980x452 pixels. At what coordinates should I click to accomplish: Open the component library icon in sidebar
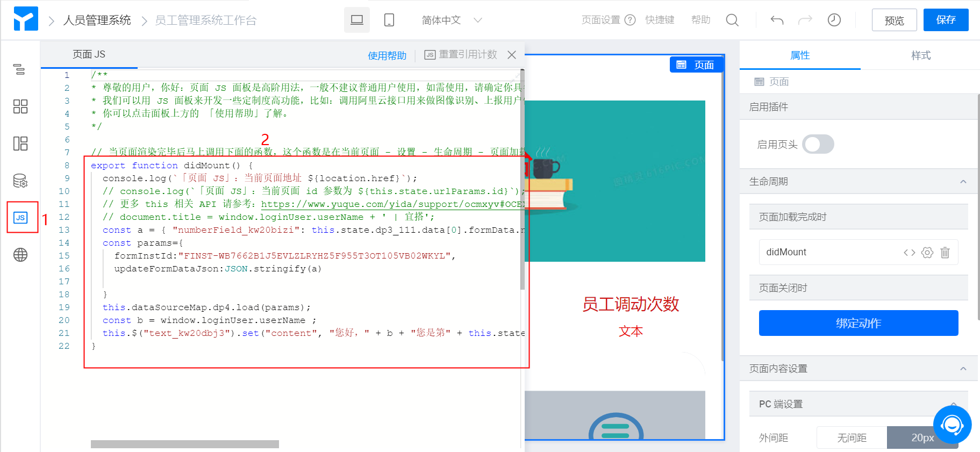tap(20, 106)
